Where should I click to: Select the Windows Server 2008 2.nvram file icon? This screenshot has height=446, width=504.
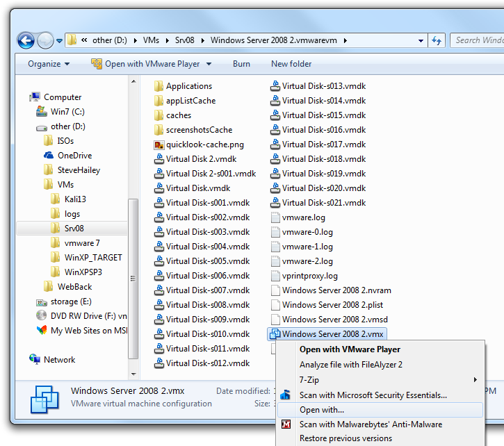(x=275, y=290)
